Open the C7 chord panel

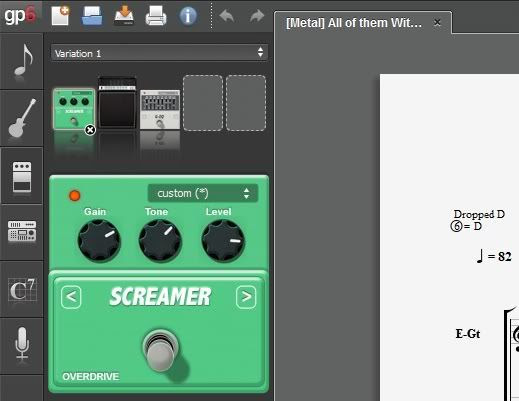(22, 289)
